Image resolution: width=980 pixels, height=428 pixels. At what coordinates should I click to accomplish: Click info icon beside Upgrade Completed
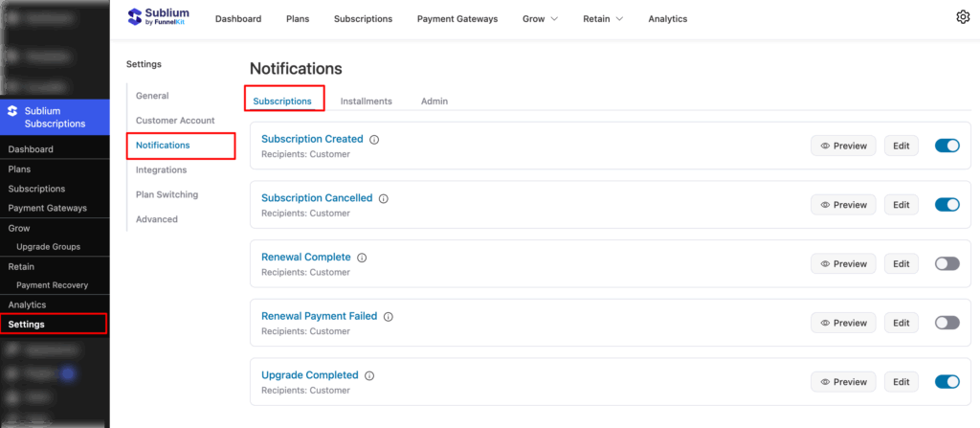pyautogui.click(x=369, y=375)
